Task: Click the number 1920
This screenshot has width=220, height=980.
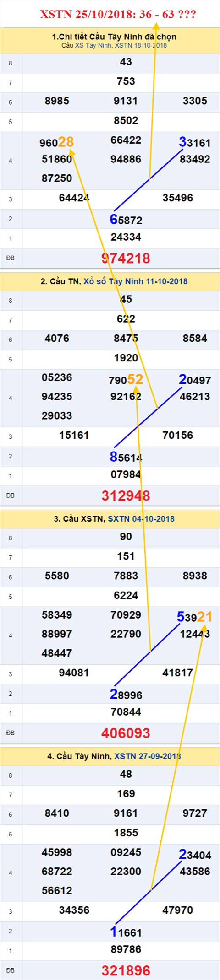Action: 126,358
